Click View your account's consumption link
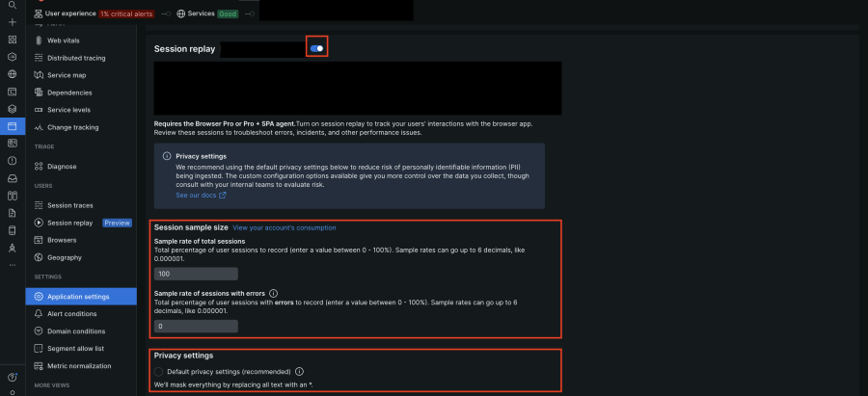Image resolution: width=868 pixels, height=396 pixels. (x=284, y=227)
